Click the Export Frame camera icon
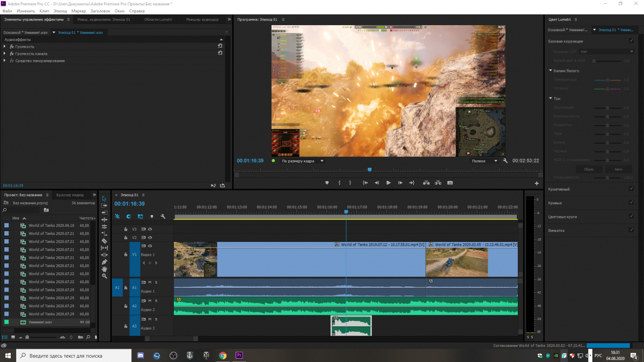Image resolution: width=644 pixels, height=362 pixels. (x=450, y=183)
